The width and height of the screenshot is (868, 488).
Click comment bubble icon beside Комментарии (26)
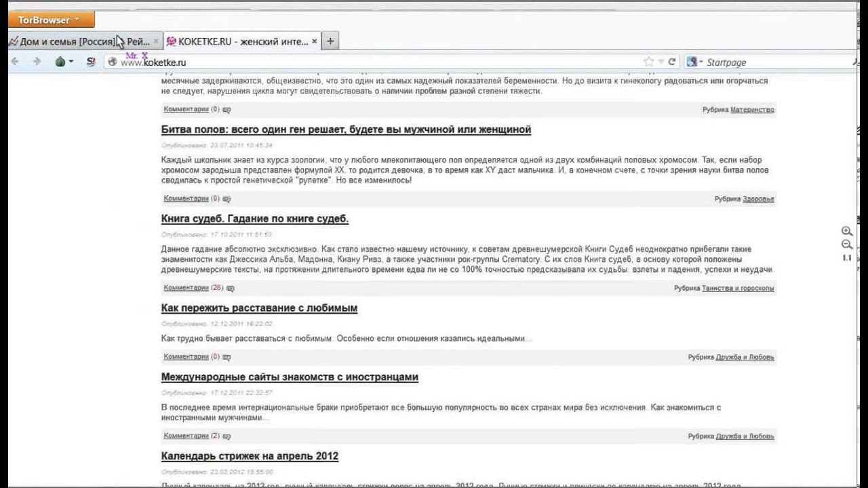230,289
